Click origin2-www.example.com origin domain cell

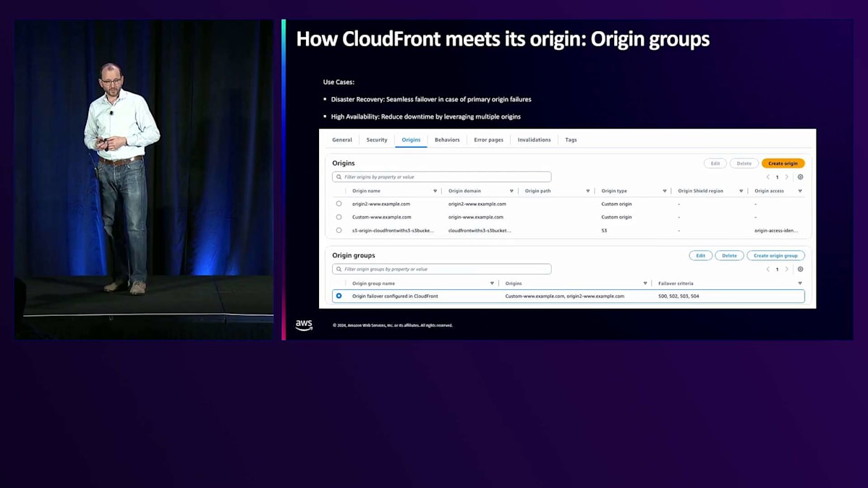[x=477, y=204]
